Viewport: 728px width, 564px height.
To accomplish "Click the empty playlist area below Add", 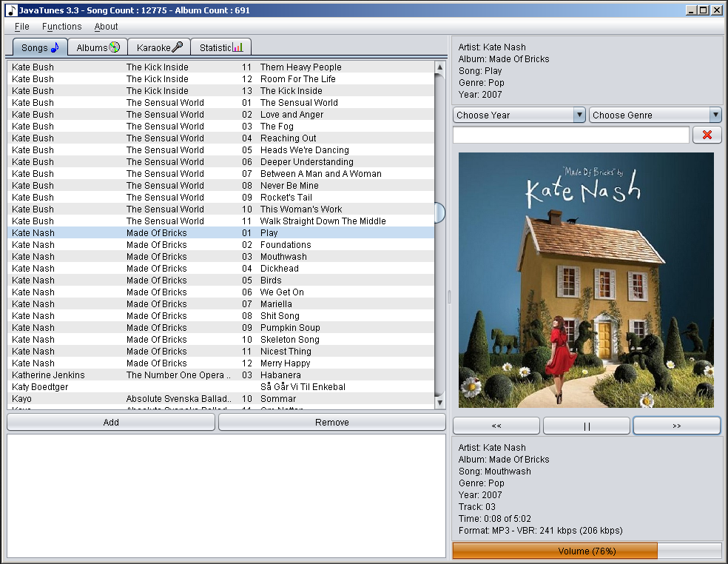I will click(x=226, y=496).
